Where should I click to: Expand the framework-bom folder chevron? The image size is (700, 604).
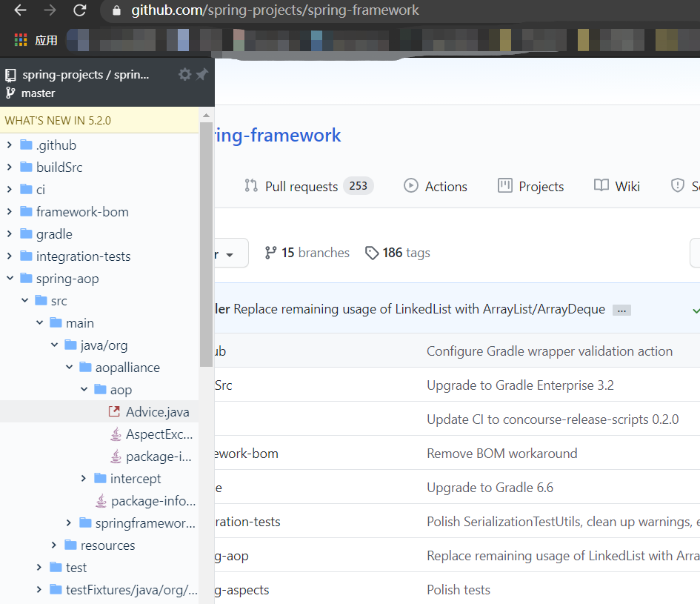[x=10, y=211]
